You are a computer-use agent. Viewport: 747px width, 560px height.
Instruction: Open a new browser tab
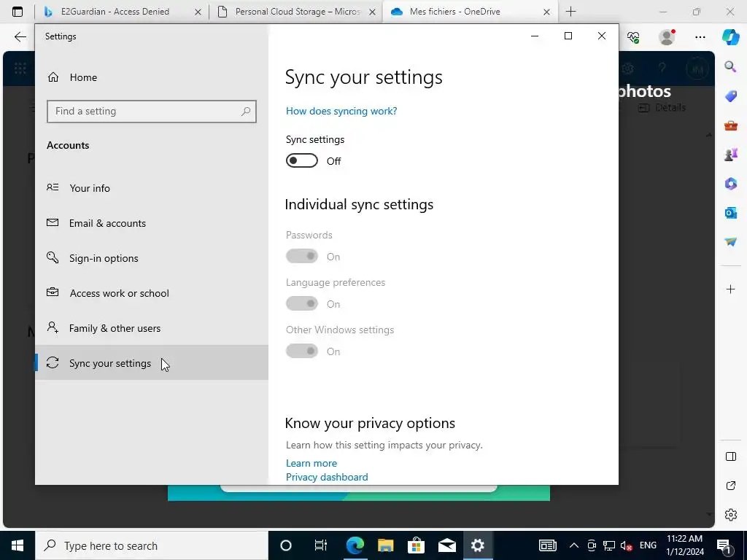tap(570, 12)
